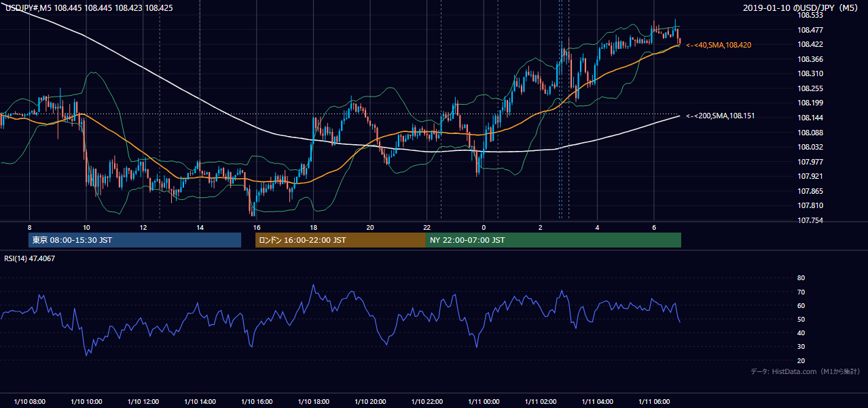Select the chart title '2019-01-10 のUSD/JPY (M5)'
Image resolution: width=868 pixels, height=408 pixels.
(801, 8)
